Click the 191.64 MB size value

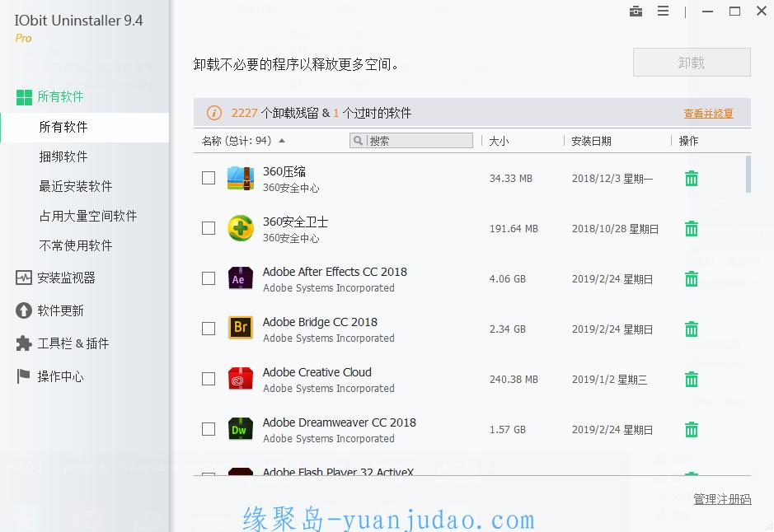[x=514, y=229]
